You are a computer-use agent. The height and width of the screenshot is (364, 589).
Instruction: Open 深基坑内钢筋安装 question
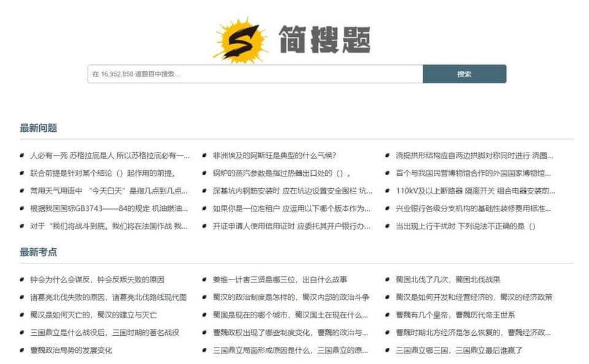coord(292,191)
